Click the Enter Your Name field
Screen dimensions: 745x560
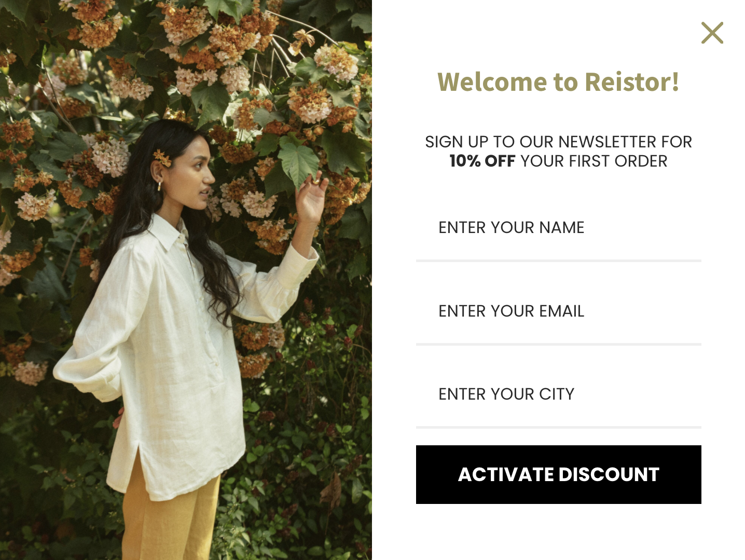(x=558, y=227)
